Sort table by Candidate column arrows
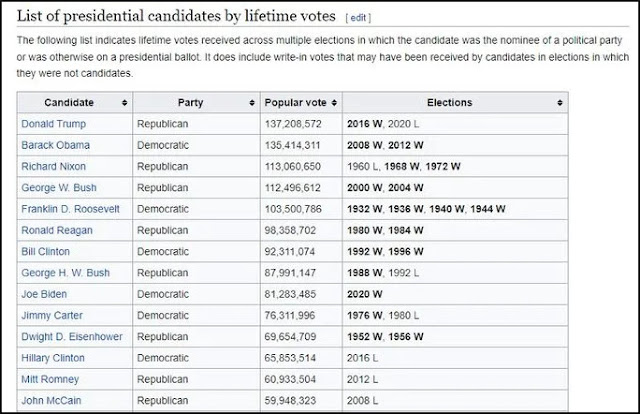 pyautogui.click(x=124, y=103)
